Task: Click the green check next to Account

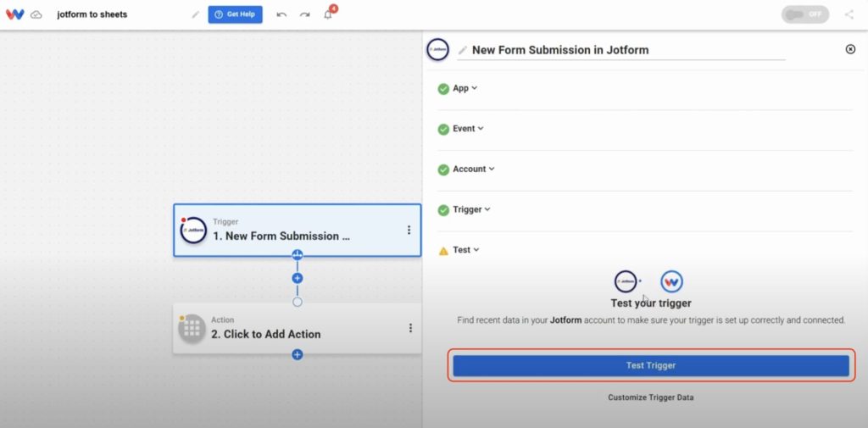Action: pyautogui.click(x=443, y=170)
